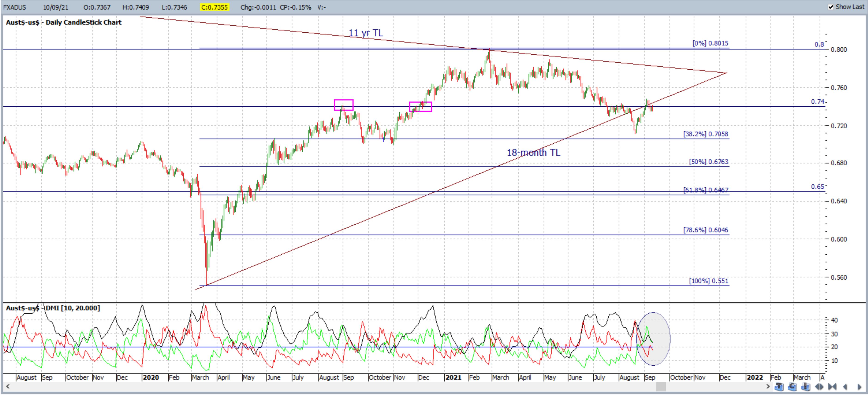The image size is (868, 395).
Task: Click the 0.74 horizontal level label
Action: pyautogui.click(x=818, y=102)
